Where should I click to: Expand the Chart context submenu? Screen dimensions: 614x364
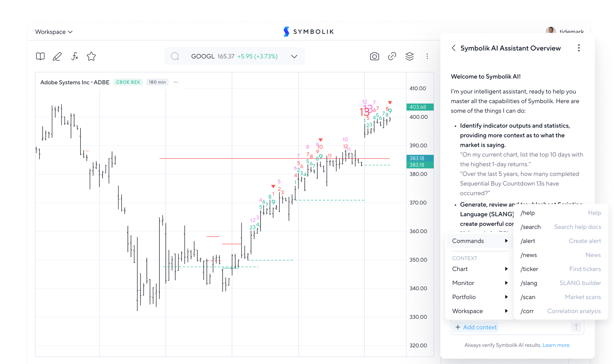(479, 269)
